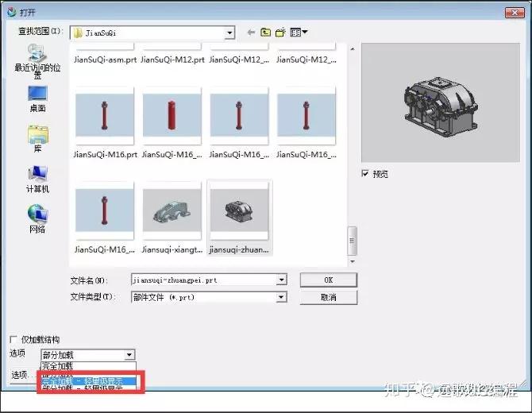Viewport: 532px width, 413px height.
Task: Click the scroll up arrow of file list
Action: pos(353,49)
